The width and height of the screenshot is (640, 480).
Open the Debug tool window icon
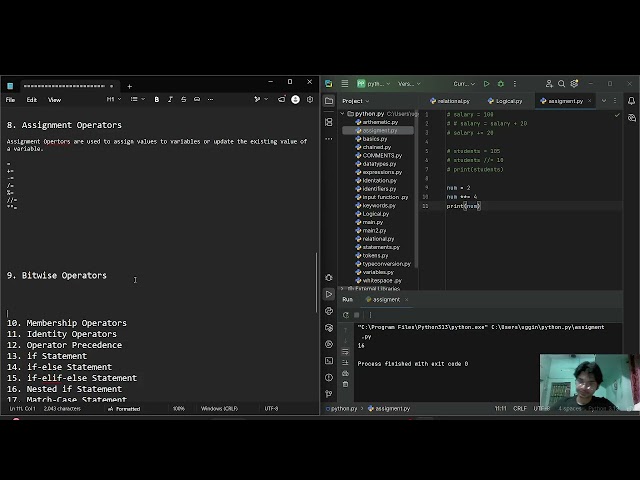pos(329,278)
